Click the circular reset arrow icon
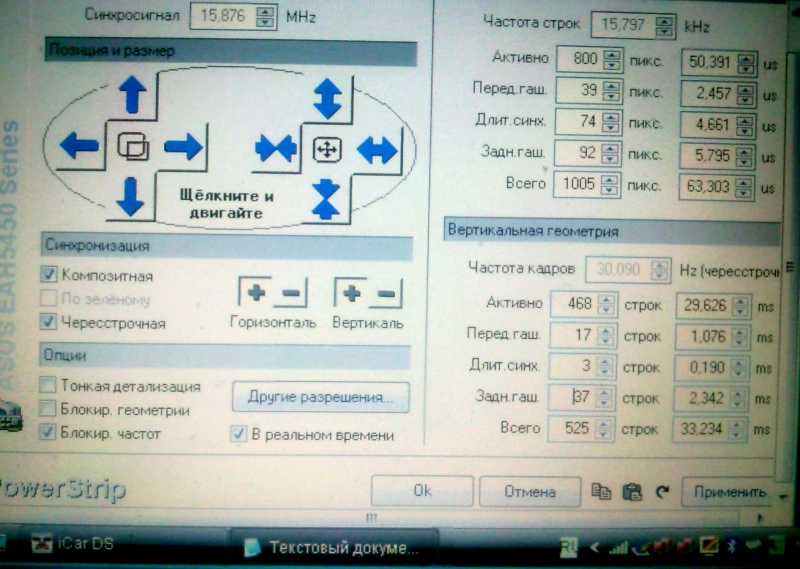800x569 pixels. (661, 492)
